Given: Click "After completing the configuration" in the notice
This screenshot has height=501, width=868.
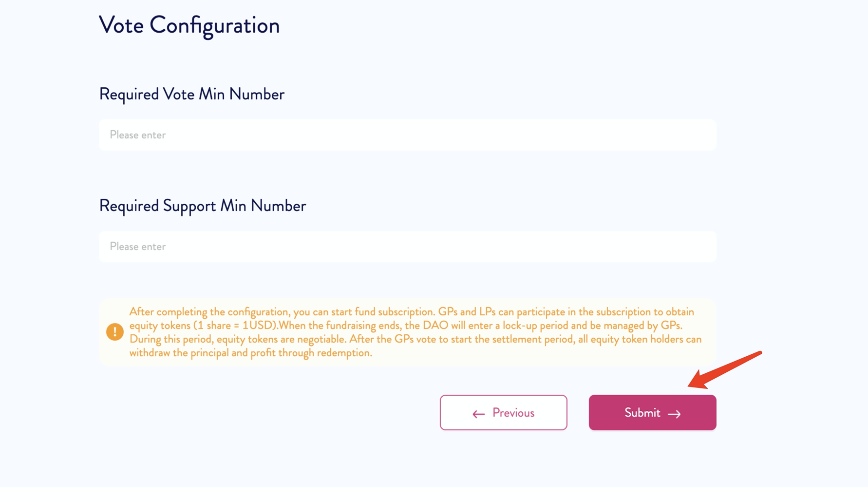Looking at the screenshot, I should (209, 312).
